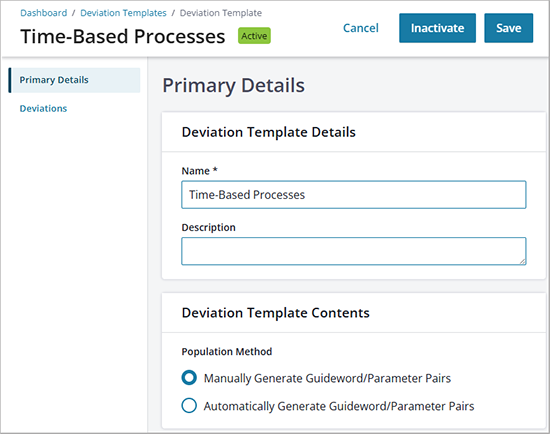Select Automatically Generate Guideword/Parameter Pairs radio
550x434 pixels.
tap(189, 406)
